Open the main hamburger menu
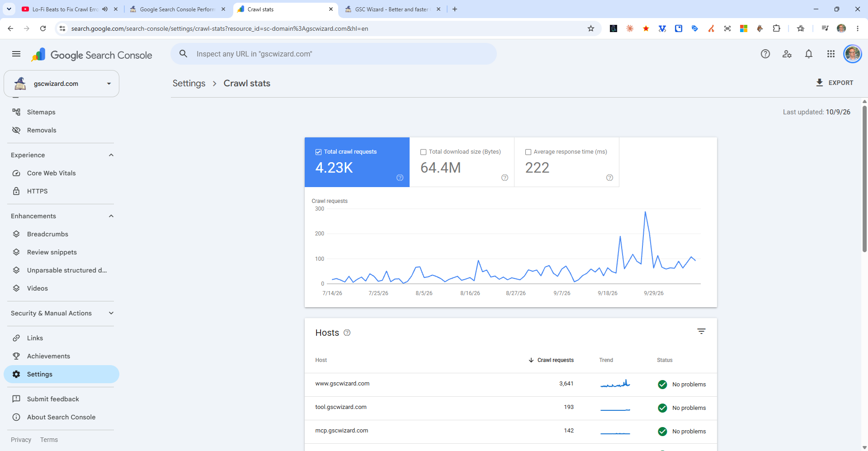 coord(16,54)
